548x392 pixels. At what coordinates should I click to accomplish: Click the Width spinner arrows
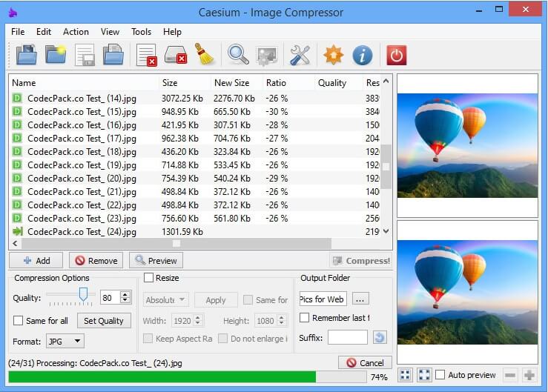pos(197,320)
